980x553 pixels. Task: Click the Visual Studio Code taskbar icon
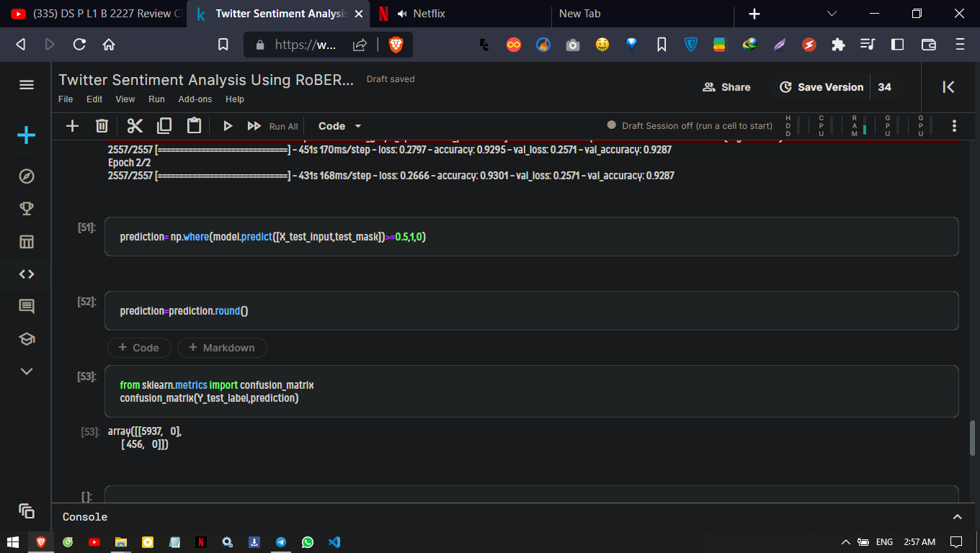(334, 542)
